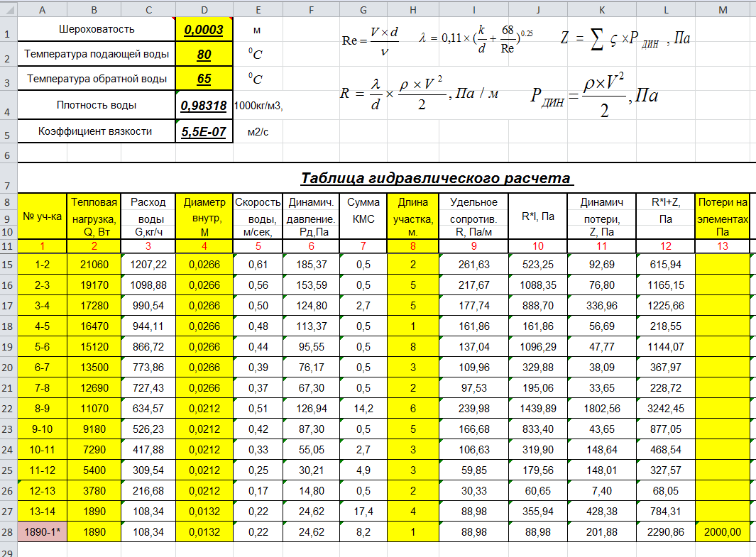Image resolution: width=756 pixels, height=557 pixels.
Task: Click the Температура подающей воды label
Action: coord(97,54)
